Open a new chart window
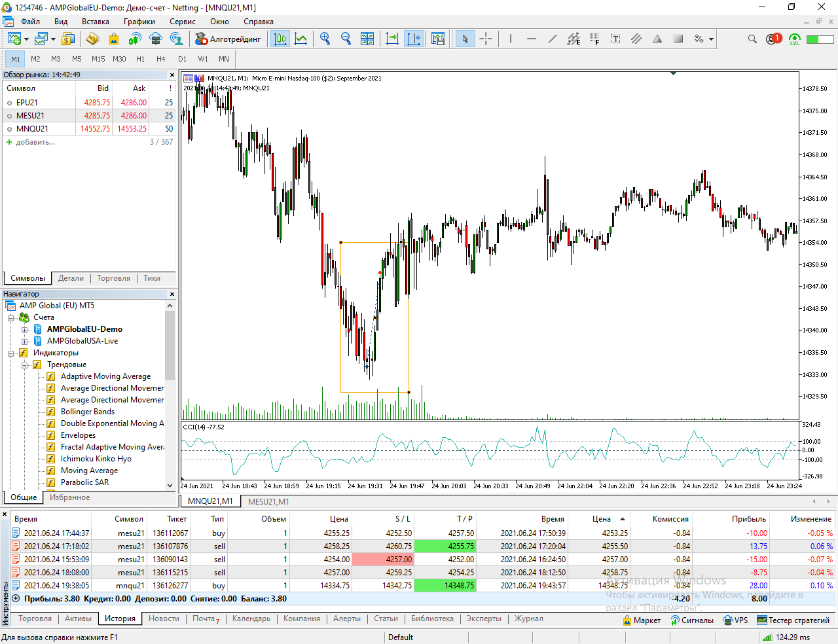The image size is (838, 644). (14, 39)
